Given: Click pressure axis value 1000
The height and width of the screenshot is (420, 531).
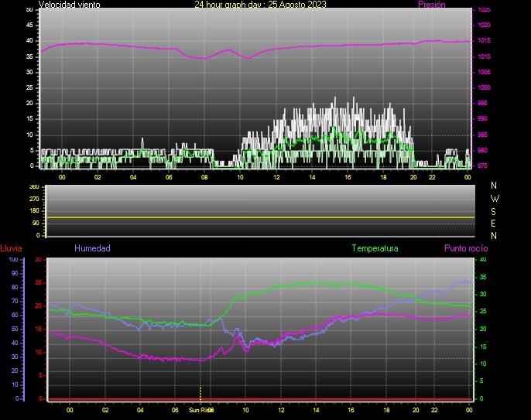Looking at the screenshot, I should 484,87.
